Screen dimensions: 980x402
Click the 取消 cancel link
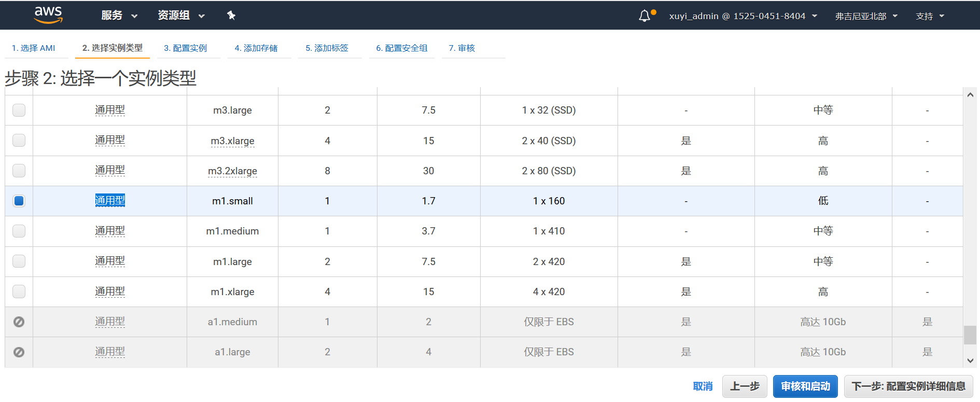(x=703, y=386)
